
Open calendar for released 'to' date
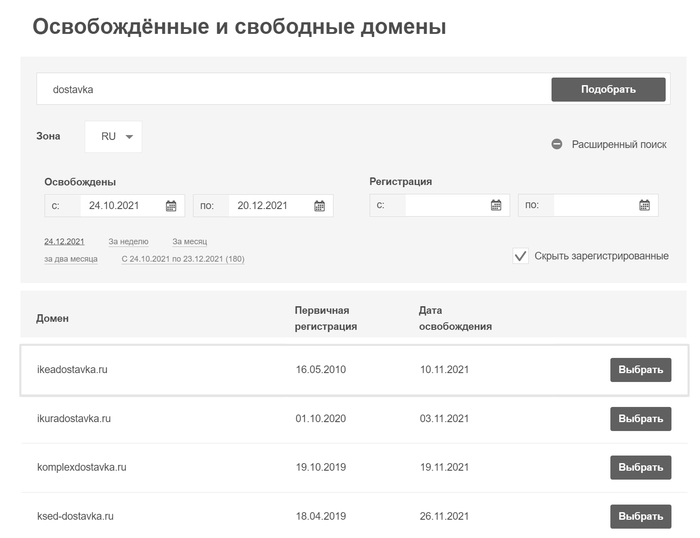click(x=319, y=206)
